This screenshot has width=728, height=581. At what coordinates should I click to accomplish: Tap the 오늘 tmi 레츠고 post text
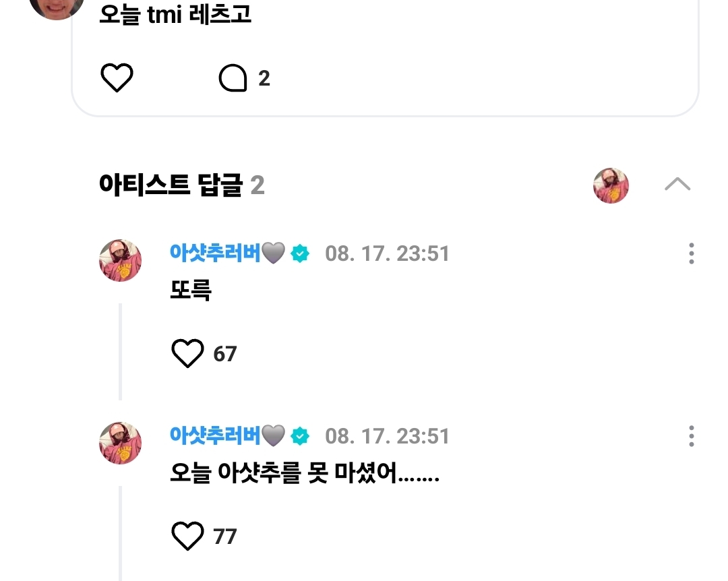tap(175, 14)
